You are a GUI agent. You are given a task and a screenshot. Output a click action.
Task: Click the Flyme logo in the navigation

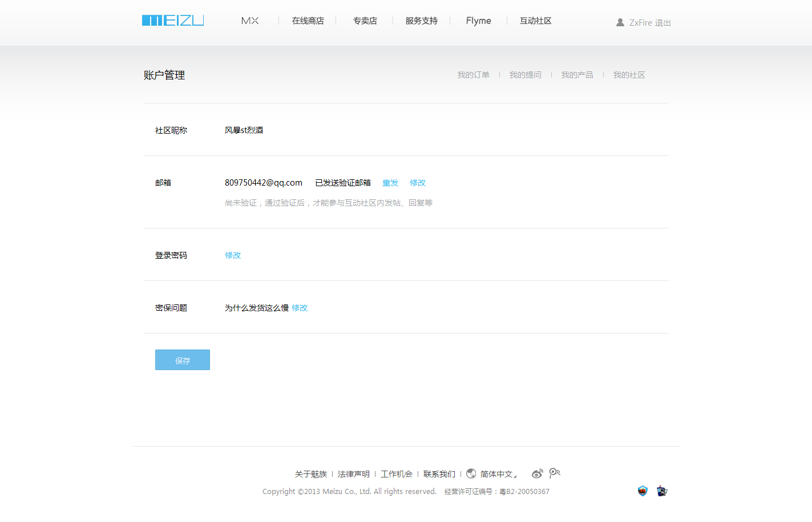coord(478,21)
